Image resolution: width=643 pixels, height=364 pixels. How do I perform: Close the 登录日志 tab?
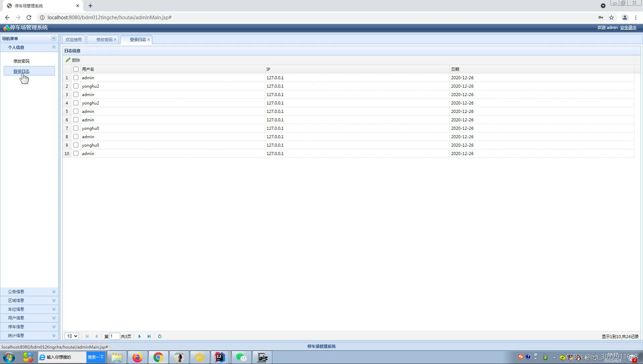pyautogui.click(x=149, y=39)
